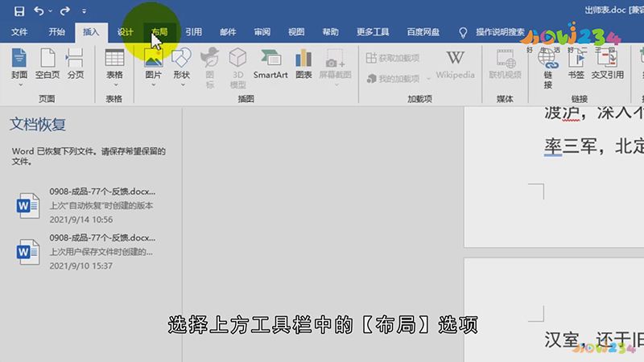Open the Undo history dropdown arrow
This screenshot has height=362, width=644.
[x=51, y=11]
